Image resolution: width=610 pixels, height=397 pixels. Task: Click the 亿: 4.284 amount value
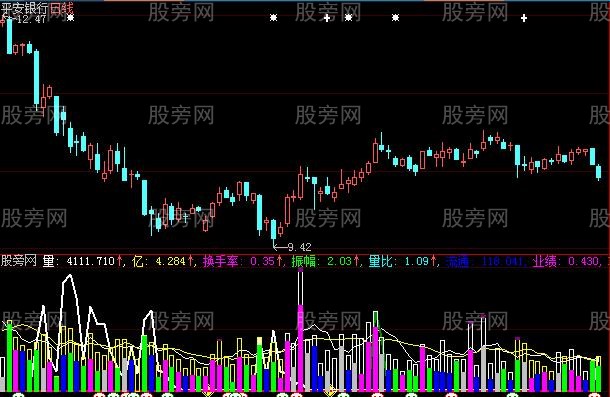point(159,261)
